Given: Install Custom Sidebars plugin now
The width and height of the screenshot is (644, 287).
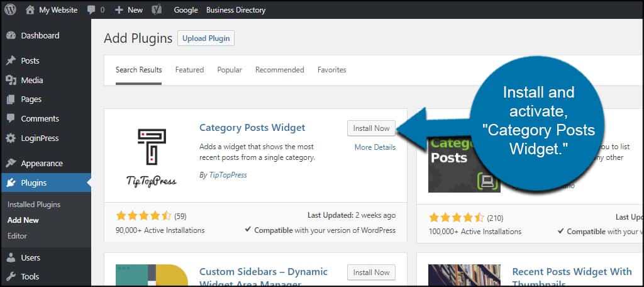Looking at the screenshot, I should click(371, 272).
